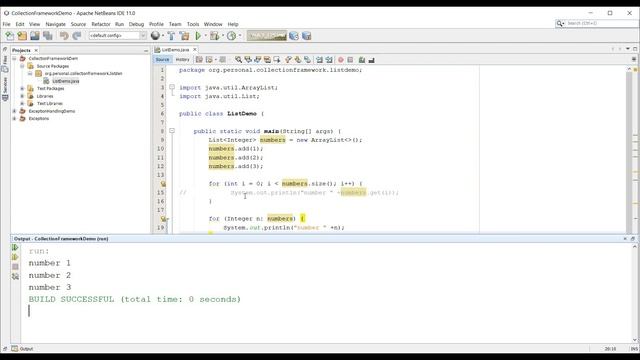Screen dimensions: 640x360
Task: Click the Find Selection magnifier icon
Action: (238, 60)
